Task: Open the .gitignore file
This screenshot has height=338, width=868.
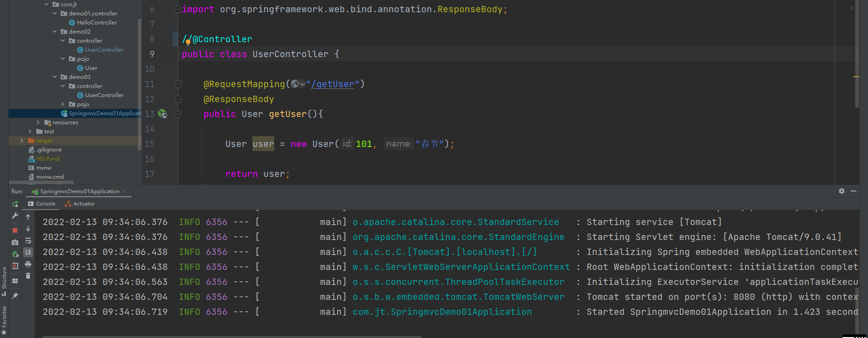Action: pos(49,150)
